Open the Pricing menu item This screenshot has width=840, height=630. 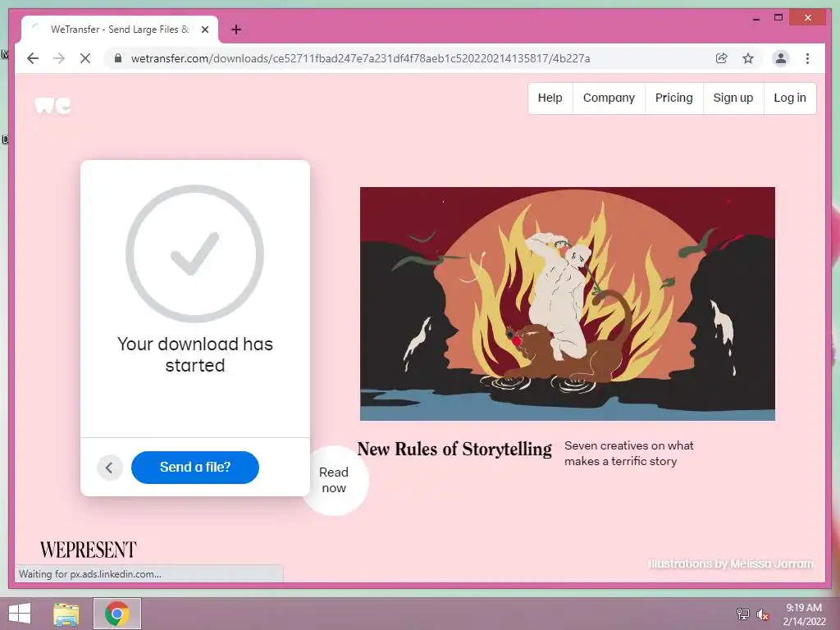click(674, 98)
